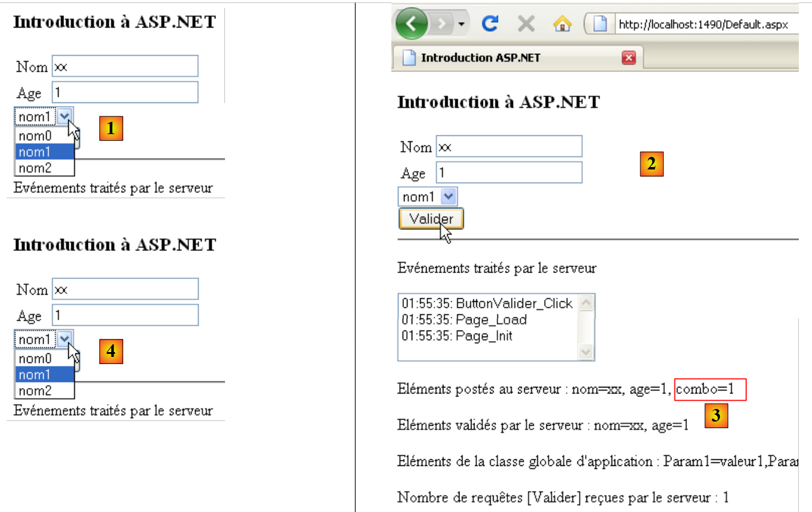Focus the Nom field in the browser page
This screenshot has width=812, height=512.
pyautogui.click(x=509, y=146)
